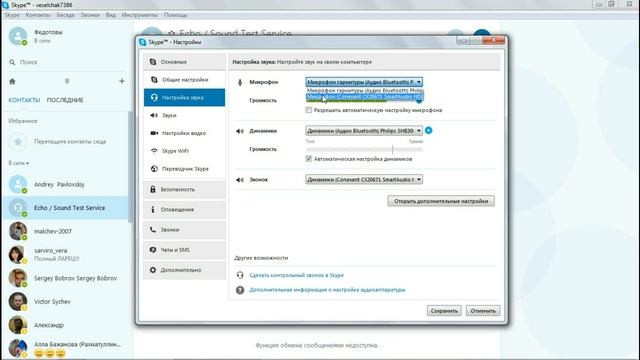Select contact malchev-2007

point(65,231)
